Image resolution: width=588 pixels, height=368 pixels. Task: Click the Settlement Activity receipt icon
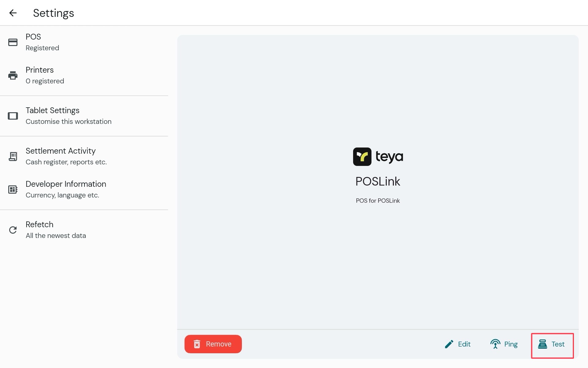tap(13, 156)
